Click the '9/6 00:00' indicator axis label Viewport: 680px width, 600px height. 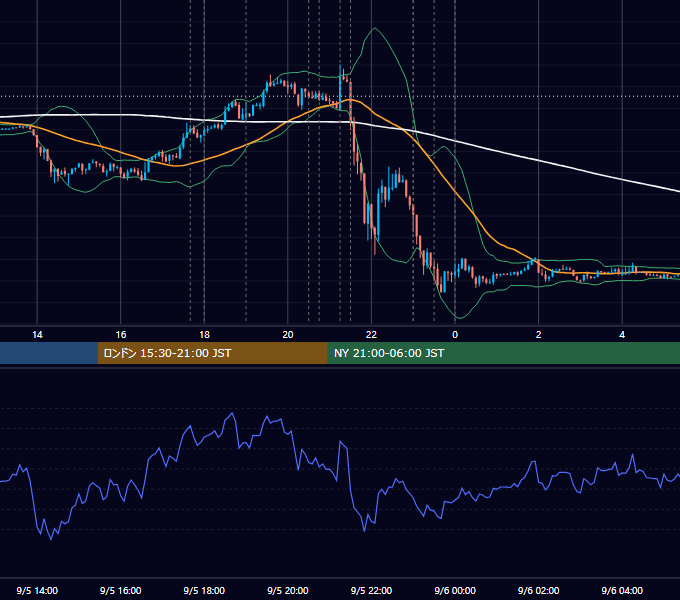click(x=455, y=590)
